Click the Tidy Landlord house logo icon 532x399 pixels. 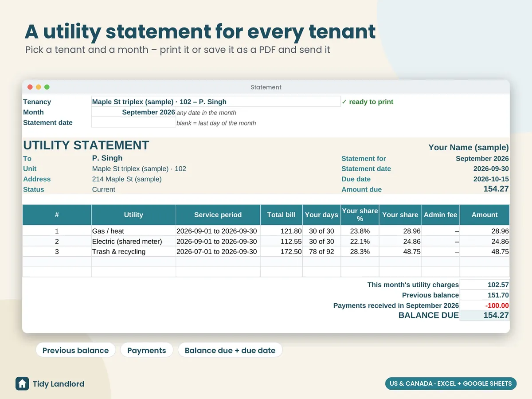[22, 383]
